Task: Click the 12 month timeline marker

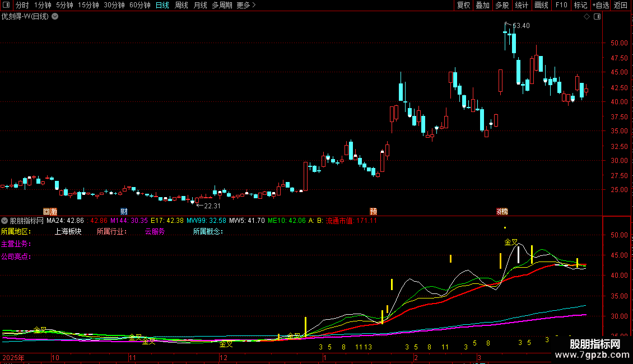Action: [x=224, y=357]
